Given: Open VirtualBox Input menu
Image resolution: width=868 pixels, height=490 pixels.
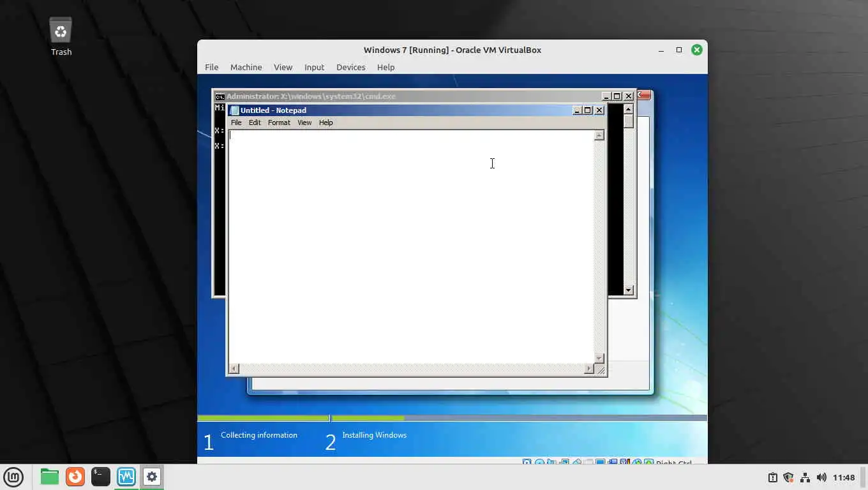Looking at the screenshot, I should (314, 67).
